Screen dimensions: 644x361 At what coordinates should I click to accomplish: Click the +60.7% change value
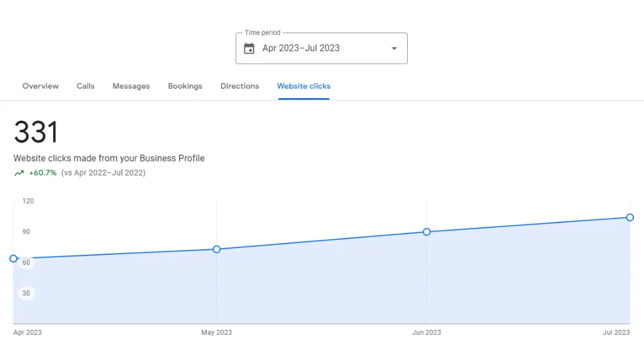42,173
